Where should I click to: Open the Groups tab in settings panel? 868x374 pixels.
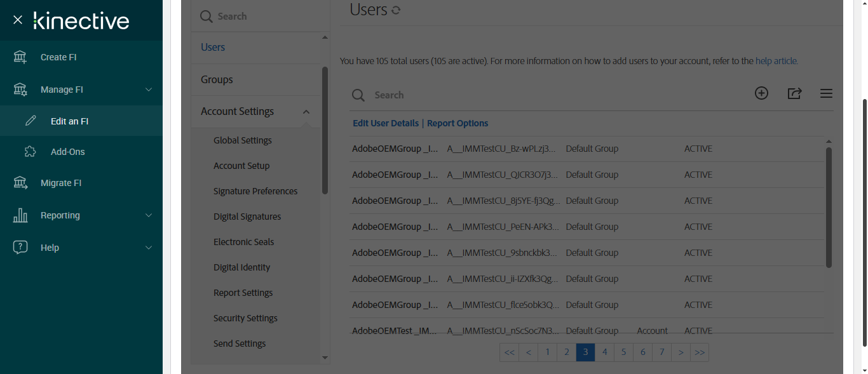click(217, 79)
